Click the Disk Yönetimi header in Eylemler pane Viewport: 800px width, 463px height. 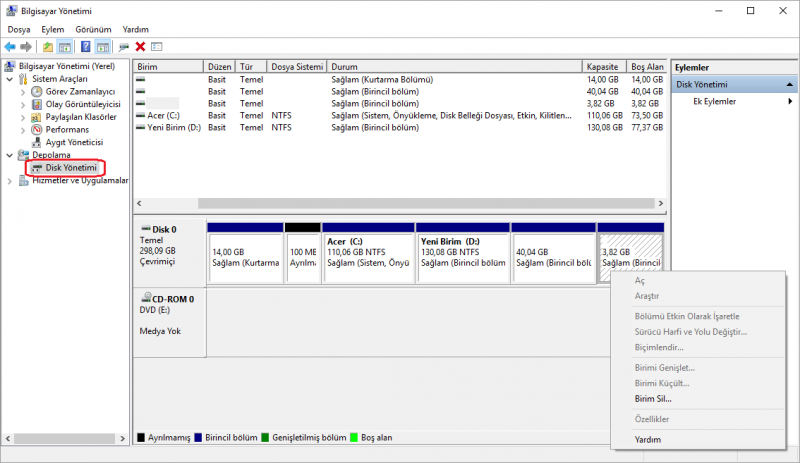click(x=734, y=84)
